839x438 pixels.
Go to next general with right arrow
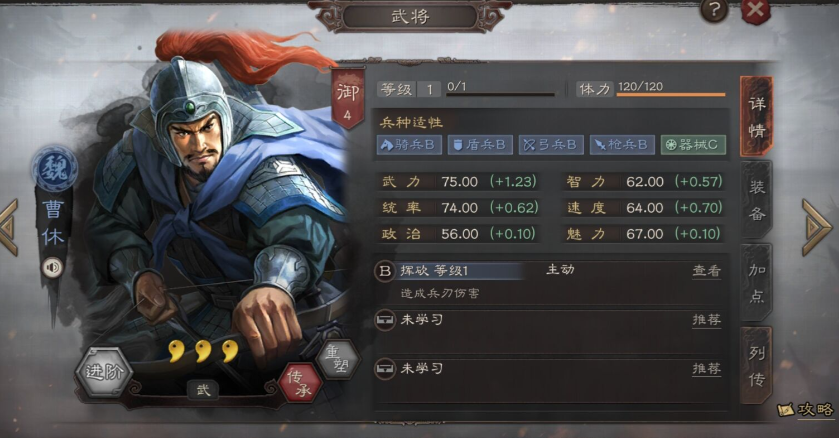click(x=817, y=227)
